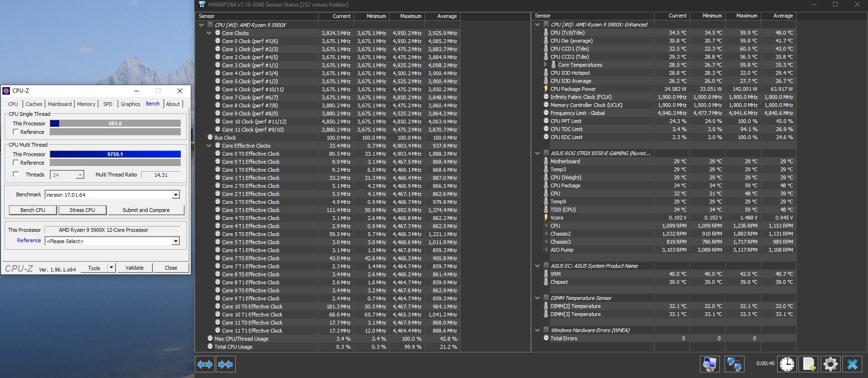Click the clock icon beside Bus Clock
This screenshot has width=868, height=378.
point(210,138)
